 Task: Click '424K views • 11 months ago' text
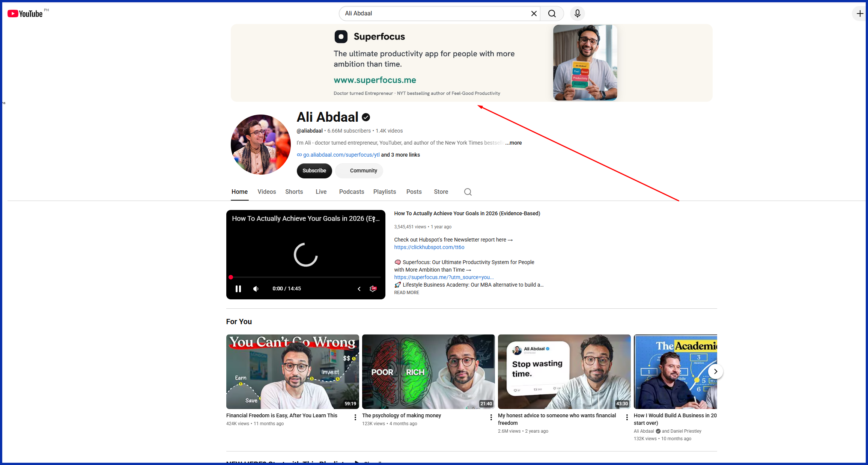(x=255, y=424)
